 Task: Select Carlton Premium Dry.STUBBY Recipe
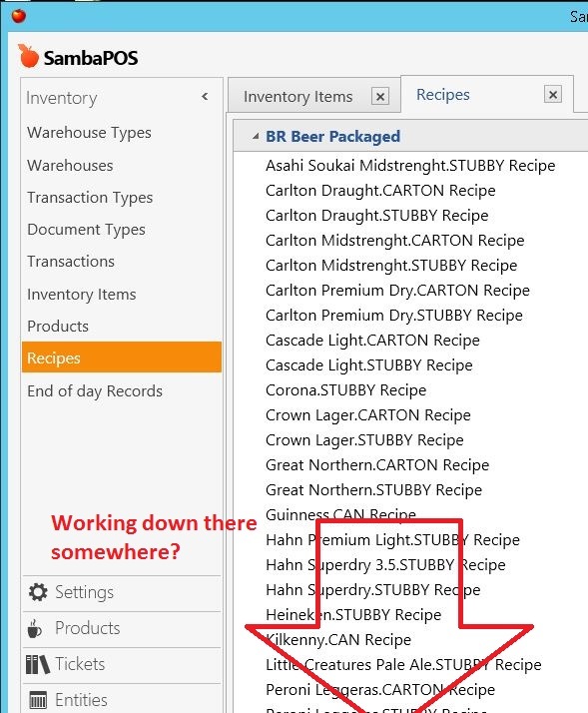point(394,316)
